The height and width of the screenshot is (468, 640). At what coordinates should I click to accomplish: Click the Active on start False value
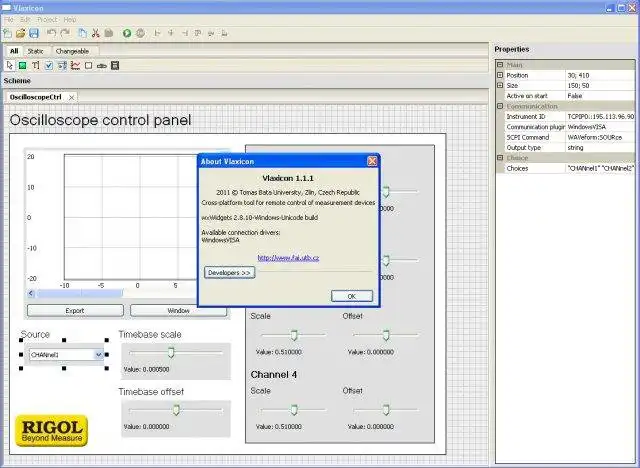coord(600,96)
